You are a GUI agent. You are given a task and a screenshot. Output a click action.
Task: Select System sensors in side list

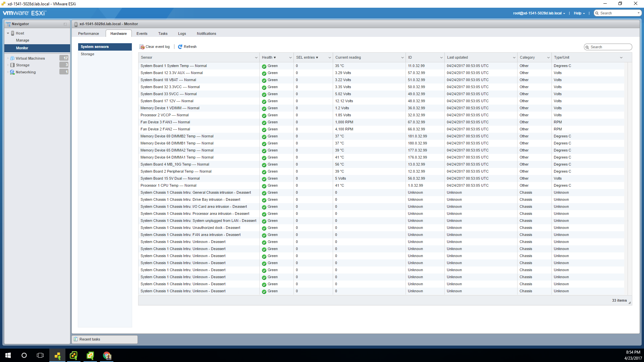tap(105, 47)
